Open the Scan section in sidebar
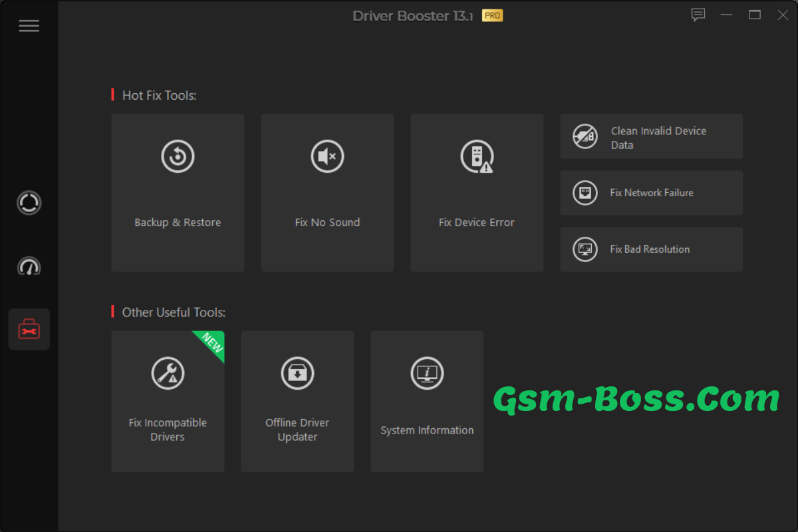 [x=29, y=203]
